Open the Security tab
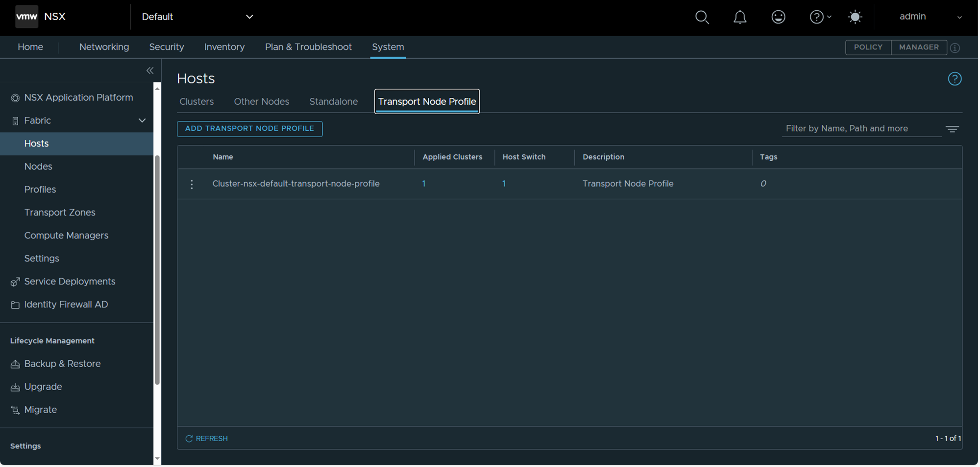Viewport: 980px width, 467px height. pos(167,47)
